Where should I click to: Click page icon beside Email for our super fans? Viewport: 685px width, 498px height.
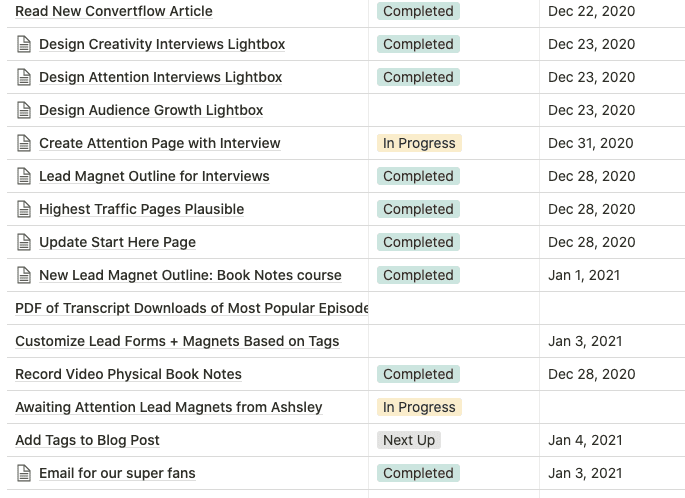24,473
